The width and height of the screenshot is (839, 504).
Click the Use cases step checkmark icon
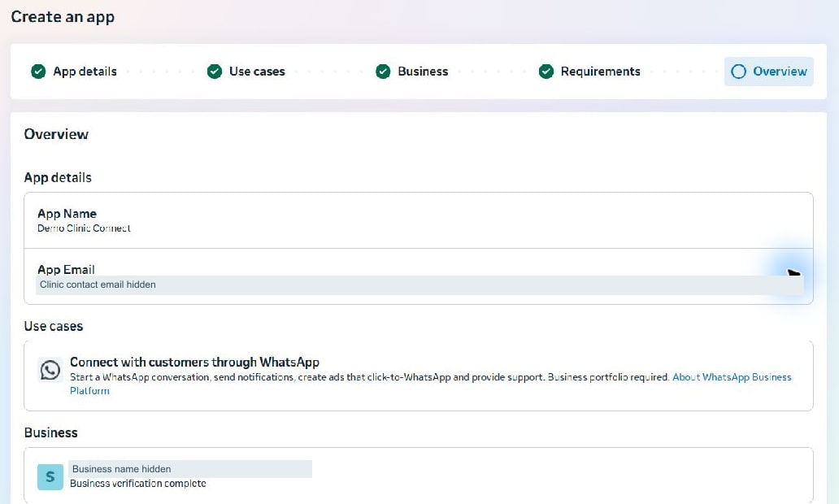pyautogui.click(x=215, y=72)
